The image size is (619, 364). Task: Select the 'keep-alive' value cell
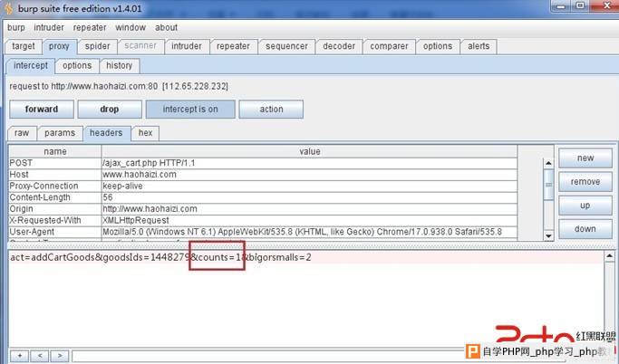coord(310,187)
